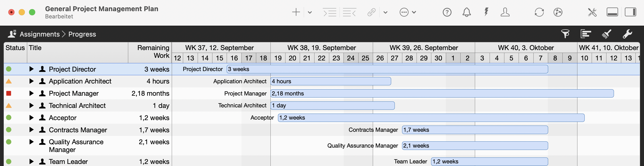
Task: Expand the Project Director row
Action: coord(31,69)
